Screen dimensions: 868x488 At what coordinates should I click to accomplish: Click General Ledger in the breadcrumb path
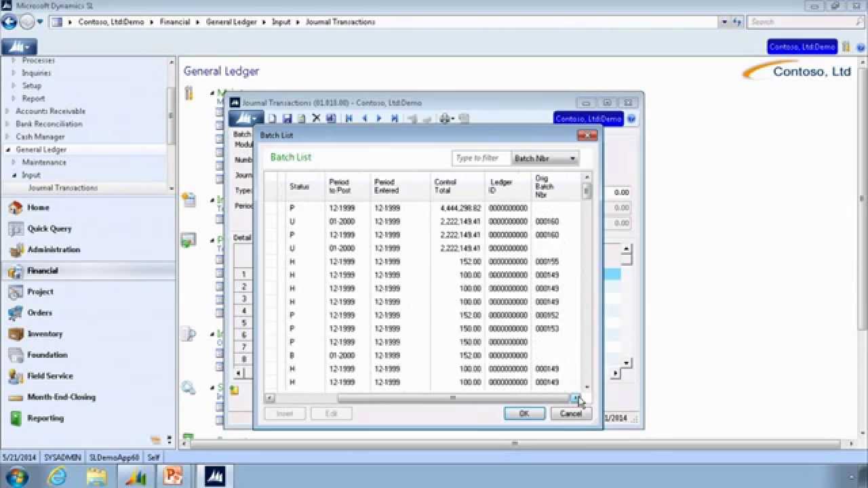(231, 22)
